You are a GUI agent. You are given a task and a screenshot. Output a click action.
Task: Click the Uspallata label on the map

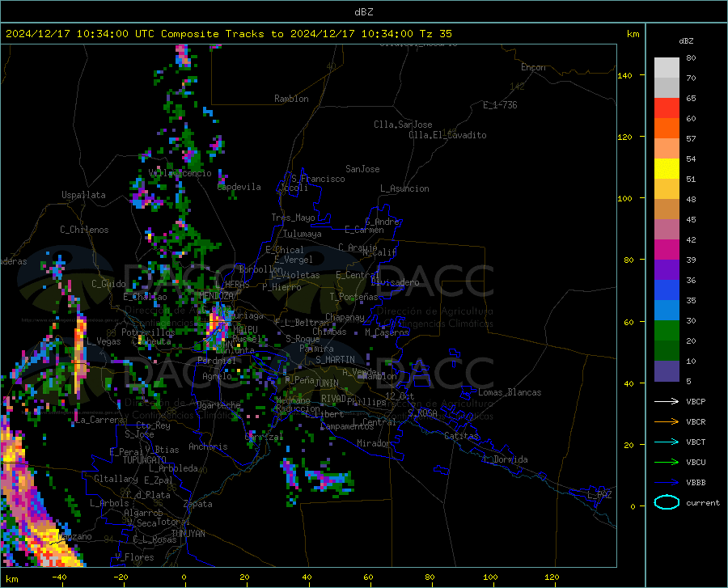tap(83, 195)
